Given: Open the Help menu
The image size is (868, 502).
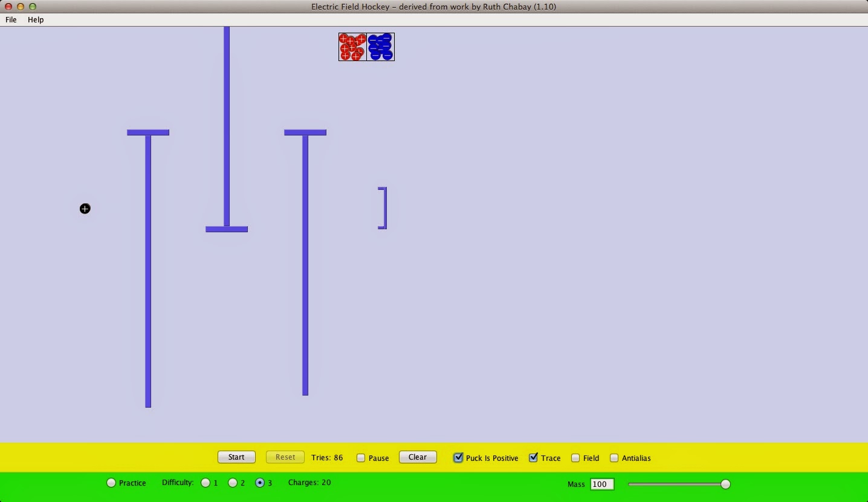Looking at the screenshot, I should pos(36,19).
